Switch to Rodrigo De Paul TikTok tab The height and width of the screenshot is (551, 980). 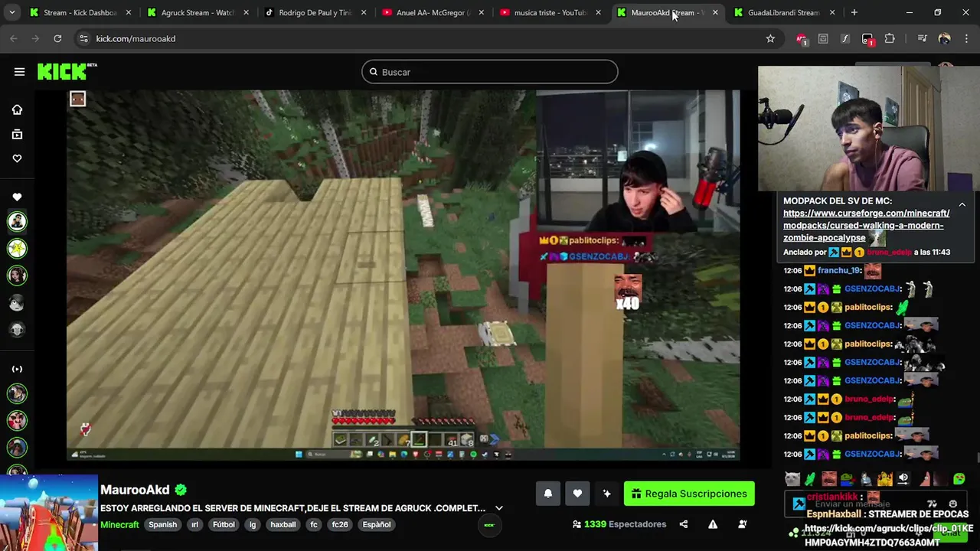point(315,13)
